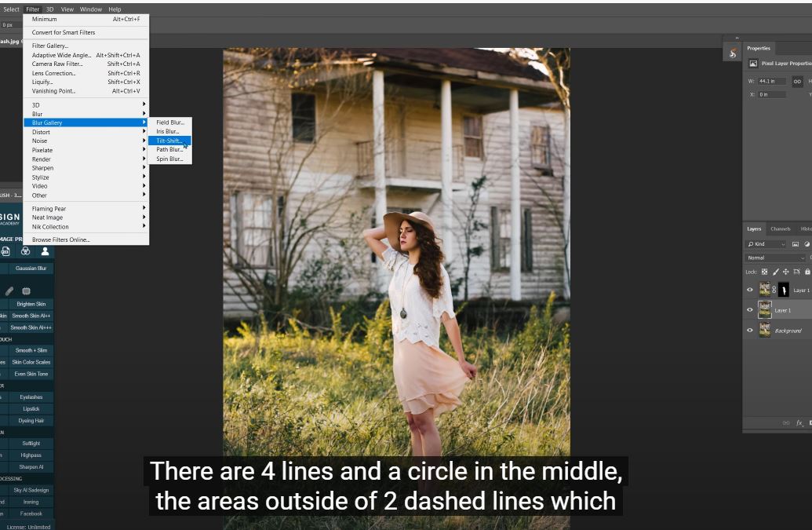Choose Path Blur menu item

click(x=170, y=150)
